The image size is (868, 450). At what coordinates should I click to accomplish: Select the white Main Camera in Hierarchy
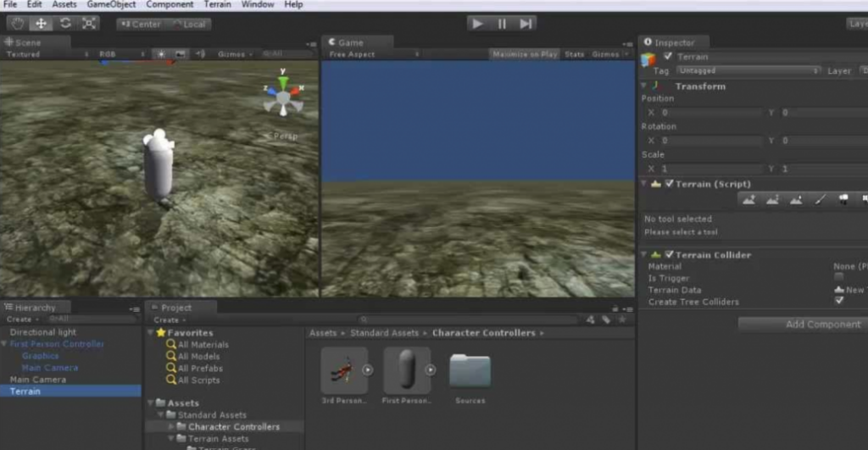pyautogui.click(x=37, y=380)
